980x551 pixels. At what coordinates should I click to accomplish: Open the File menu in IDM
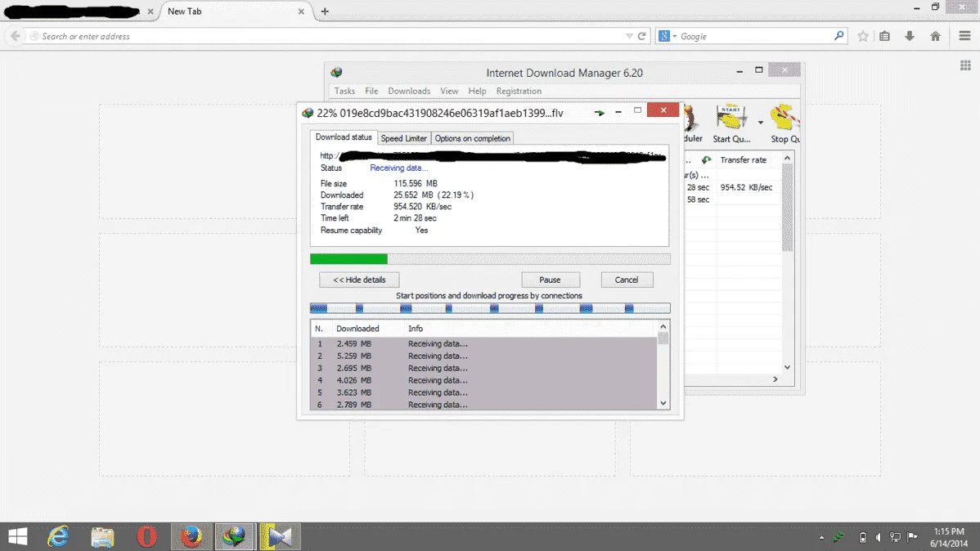tap(371, 92)
